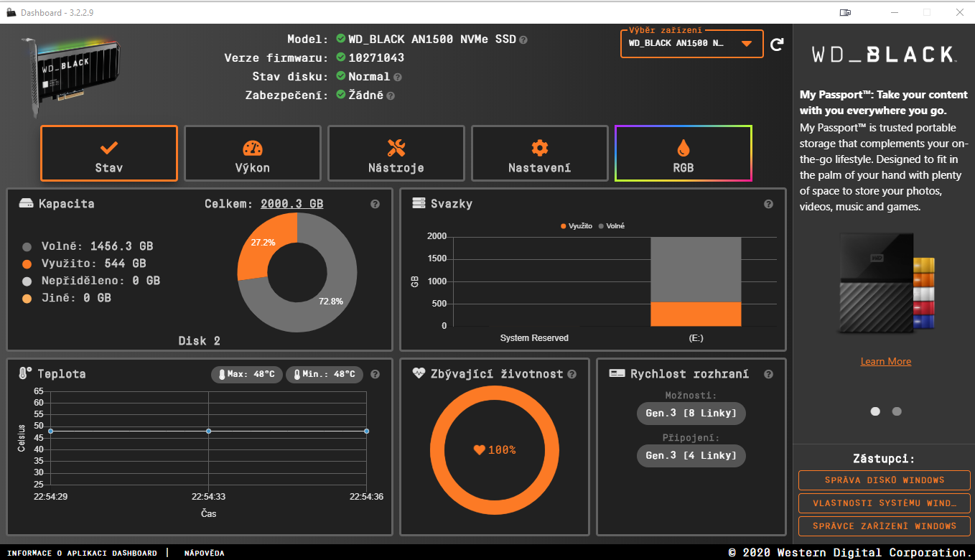Click the Svazky stacked disks icon
The width and height of the screenshot is (975, 560).
pyautogui.click(x=419, y=203)
